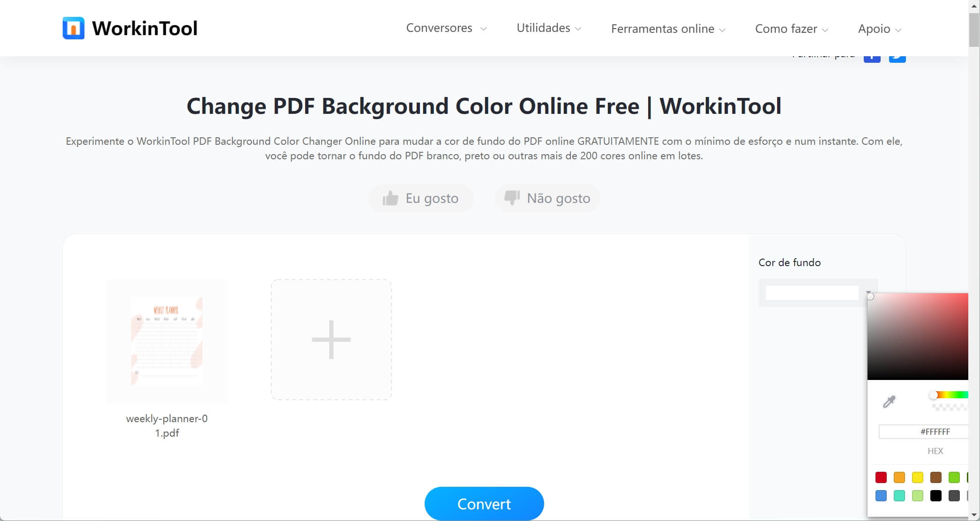Select the weekly-planner-01.pdf thumbnail
The width and height of the screenshot is (980, 521).
click(x=167, y=341)
